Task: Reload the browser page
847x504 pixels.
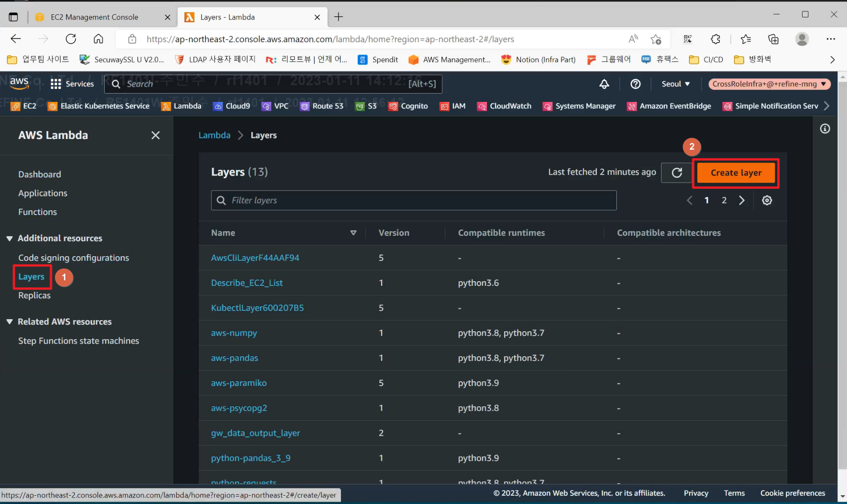Action: (x=71, y=39)
